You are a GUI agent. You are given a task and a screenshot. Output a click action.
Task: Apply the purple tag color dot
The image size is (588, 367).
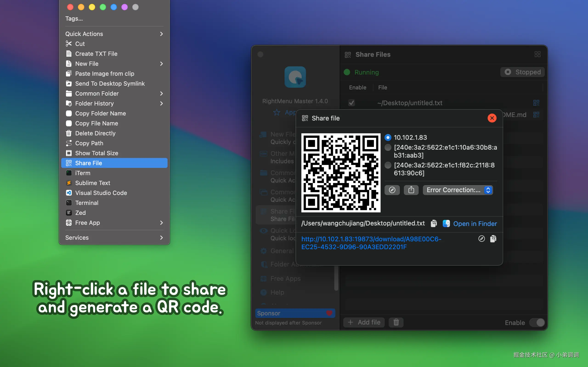tap(124, 7)
